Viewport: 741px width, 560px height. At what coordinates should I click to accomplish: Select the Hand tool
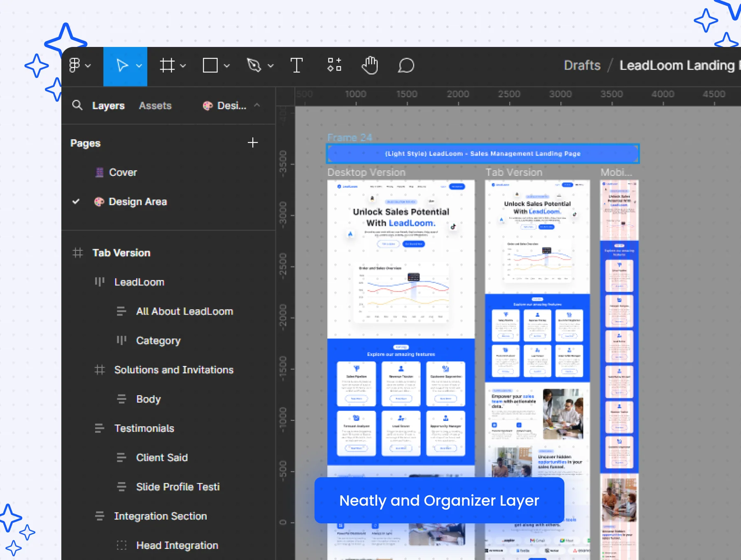[370, 65]
